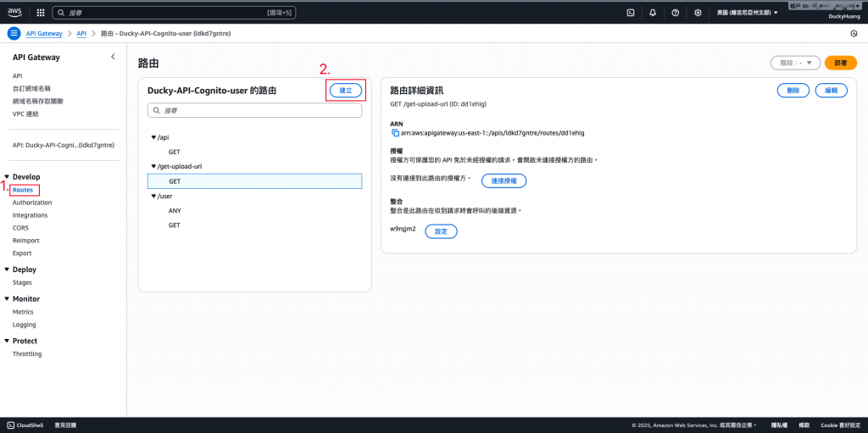Click the 連接授權 attach authorization button
This screenshot has width=868, height=433.
tap(504, 181)
